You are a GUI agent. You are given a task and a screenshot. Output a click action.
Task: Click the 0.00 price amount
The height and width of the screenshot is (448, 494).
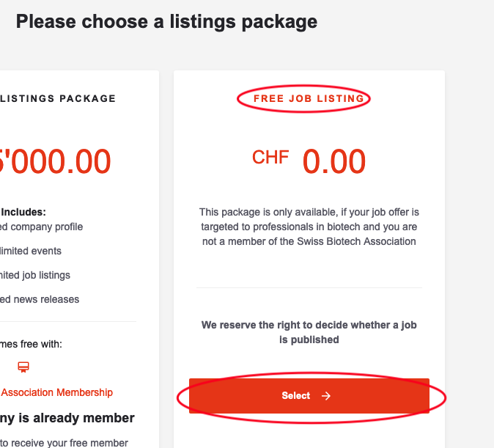[334, 161]
